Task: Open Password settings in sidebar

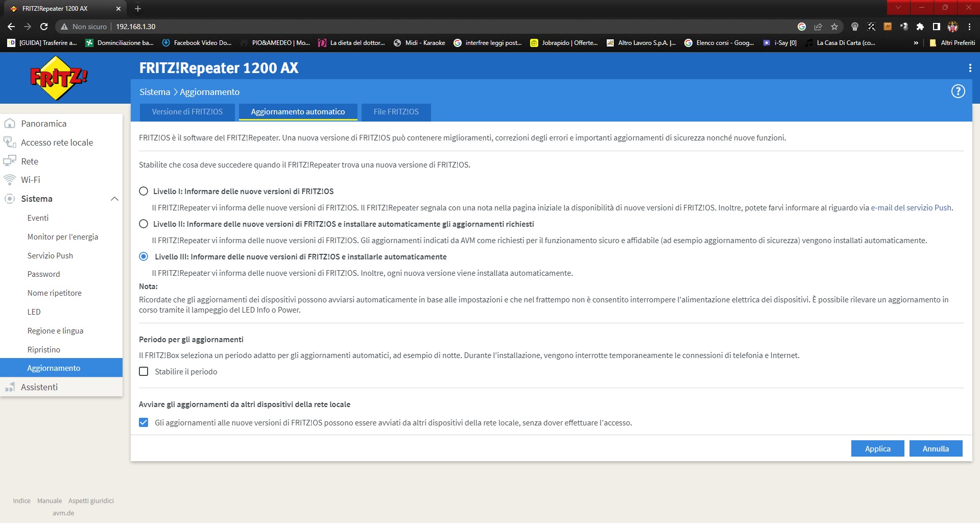Action: pyautogui.click(x=43, y=274)
